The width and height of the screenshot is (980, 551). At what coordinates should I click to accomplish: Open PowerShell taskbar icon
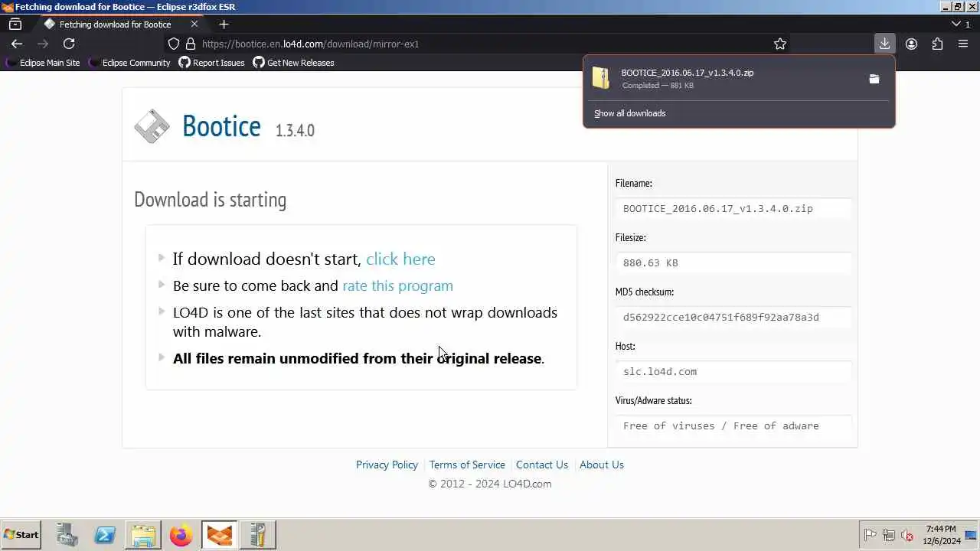pos(105,535)
